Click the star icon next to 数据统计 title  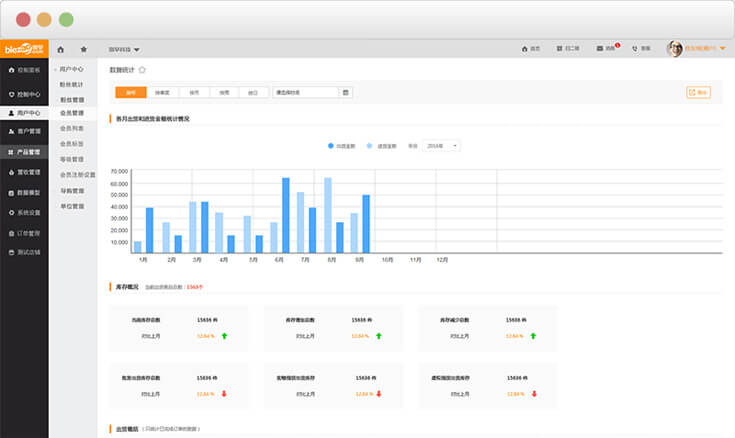tap(142, 70)
